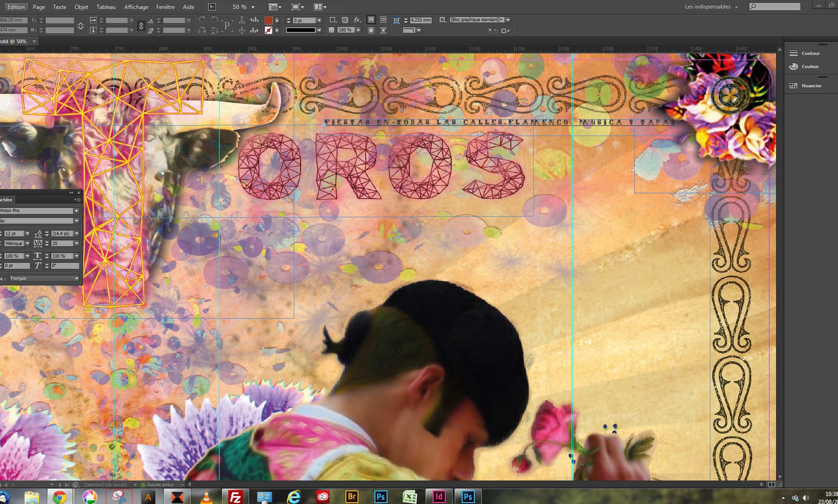Image resolution: width=838 pixels, height=504 pixels.
Task: Open the kerning Métrique dropdown
Action: click(27, 243)
